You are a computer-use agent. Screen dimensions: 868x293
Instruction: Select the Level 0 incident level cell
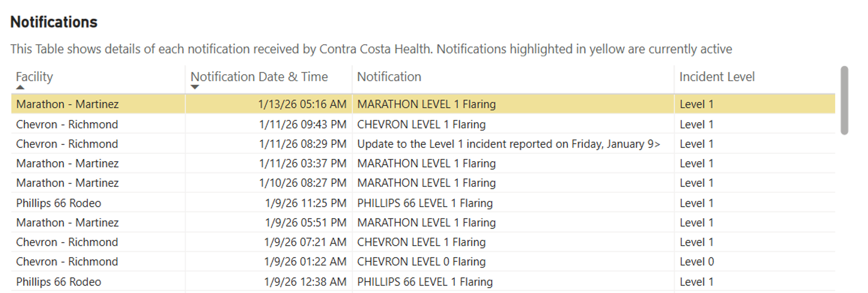click(x=696, y=262)
